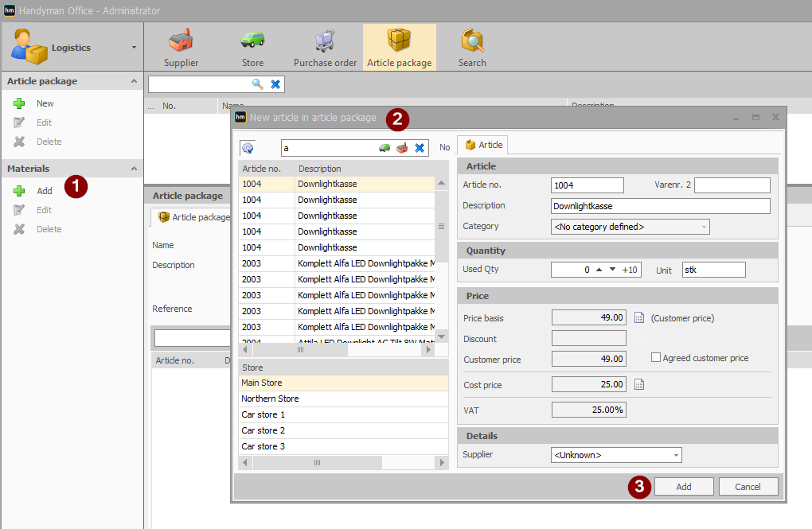Viewport: 812px width, 529px height.
Task: Select the Article package tab behind the dialog
Action: (x=193, y=217)
